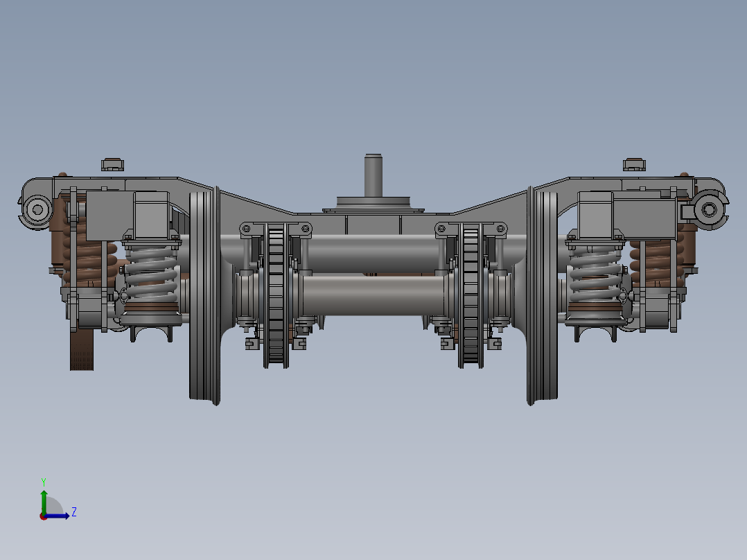The image size is (747, 560).
Task: Select the right rail wheel
Action: (542, 295)
